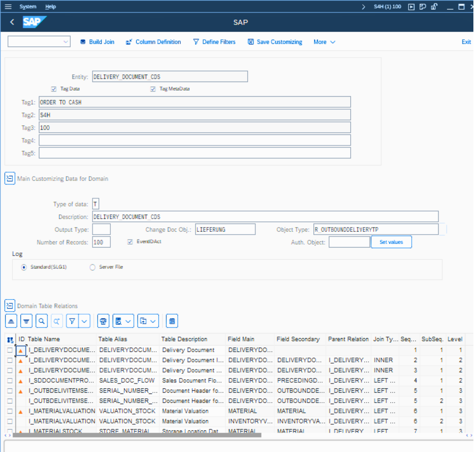Open the System menu
This screenshot has width=476, height=452.
pos(28,7)
